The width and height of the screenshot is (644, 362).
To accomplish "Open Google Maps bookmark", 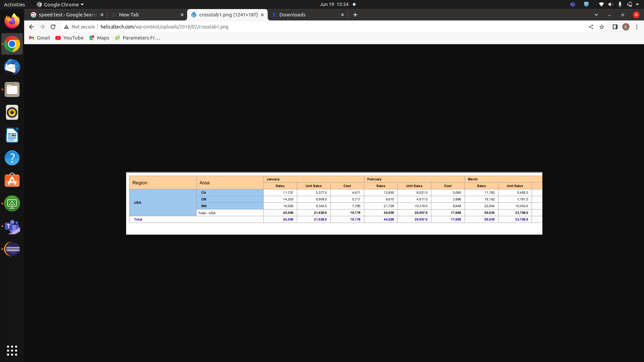I will tap(99, 38).
